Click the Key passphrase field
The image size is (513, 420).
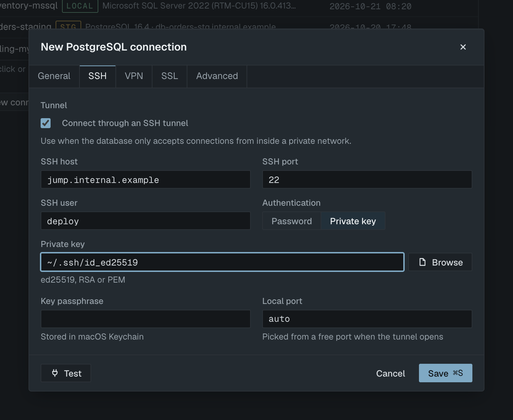[x=146, y=319]
